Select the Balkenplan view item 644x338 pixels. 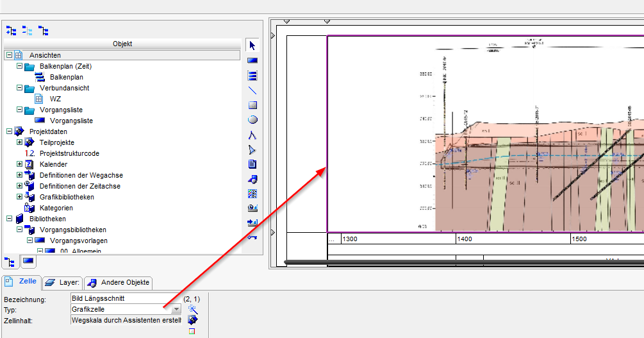pyautogui.click(x=67, y=77)
